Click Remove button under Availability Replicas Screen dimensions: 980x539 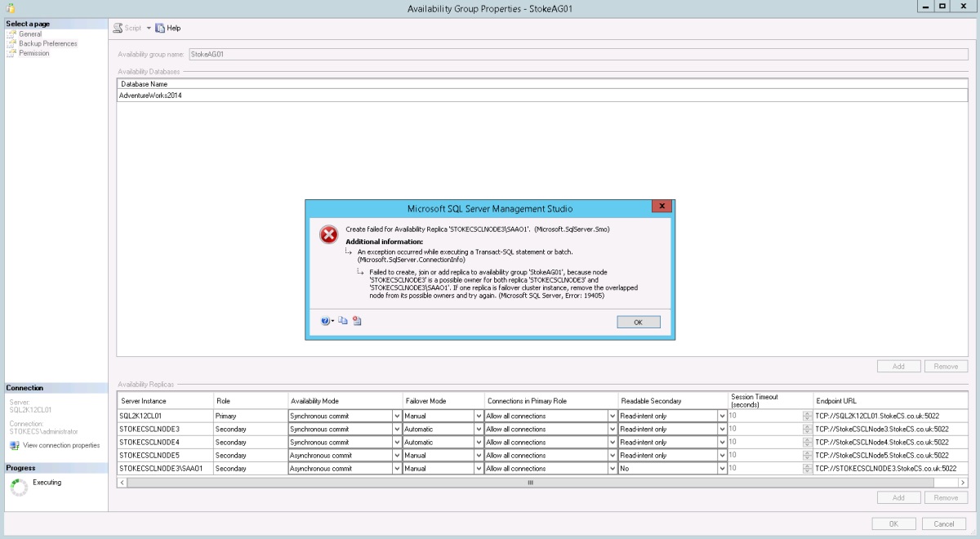946,497
